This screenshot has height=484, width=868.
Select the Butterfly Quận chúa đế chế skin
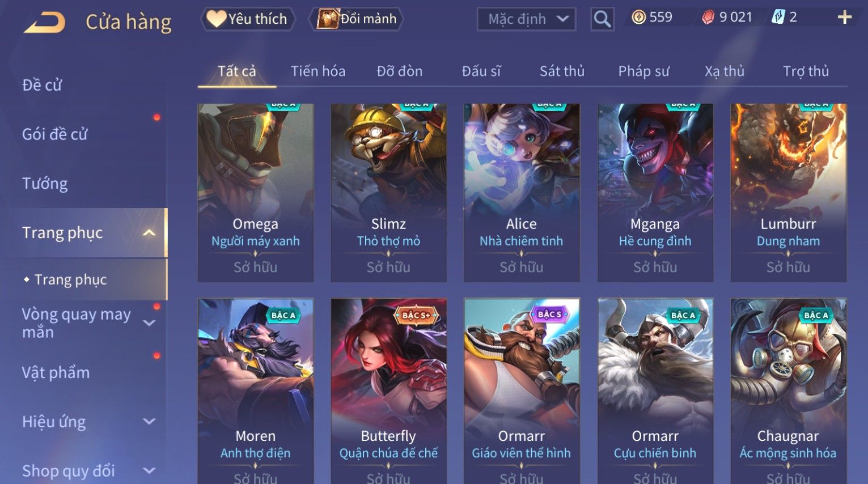[x=388, y=391]
